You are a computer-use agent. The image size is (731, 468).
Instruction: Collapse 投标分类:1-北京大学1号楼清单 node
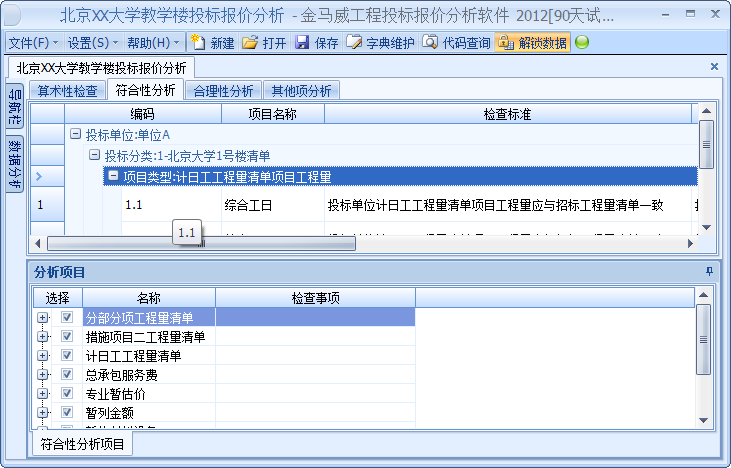pos(94,155)
